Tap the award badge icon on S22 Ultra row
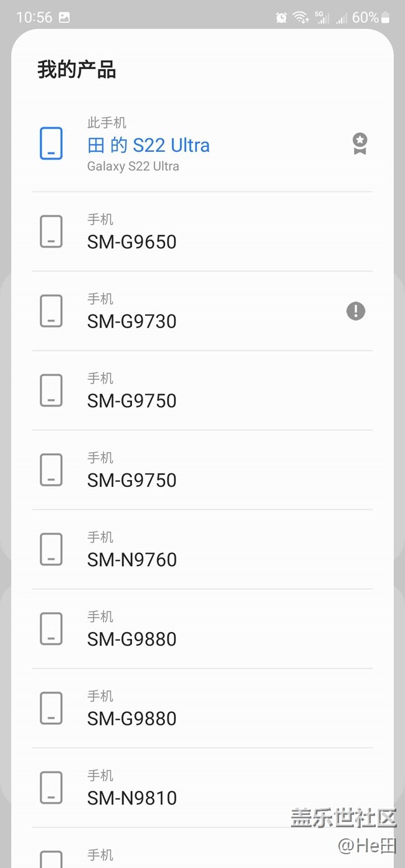Image resolution: width=405 pixels, height=868 pixels. 360,144
